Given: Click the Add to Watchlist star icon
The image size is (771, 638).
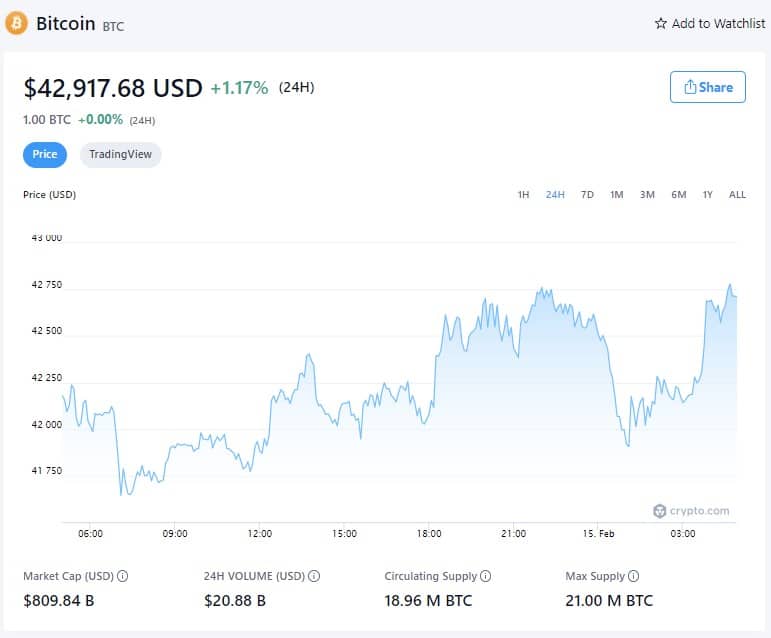Looking at the screenshot, I should pos(660,23).
